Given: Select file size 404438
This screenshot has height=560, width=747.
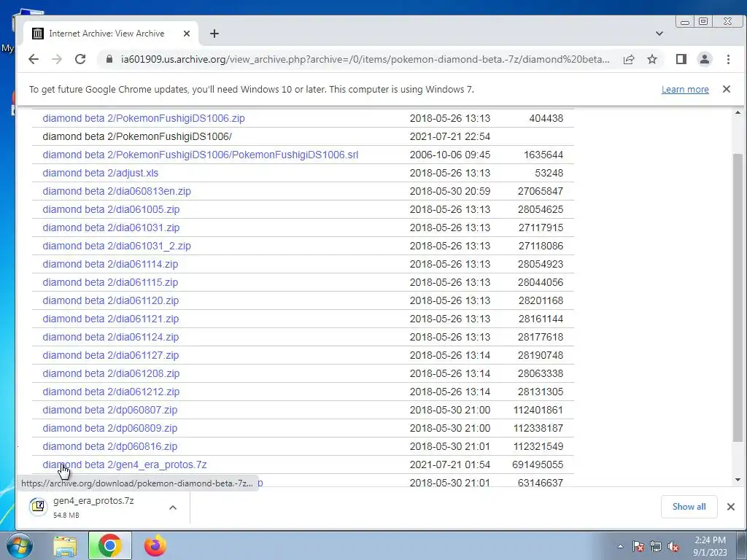Looking at the screenshot, I should [x=546, y=118].
